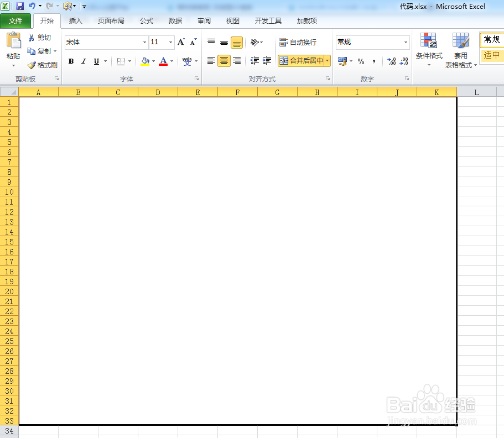Switch to 视图 View tab
Screen dimensions: 504x438
pyautogui.click(x=233, y=21)
